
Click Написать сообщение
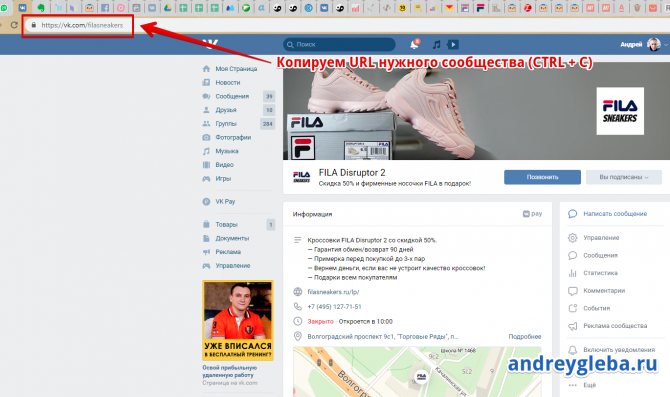pyautogui.click(x=615, y=214)
